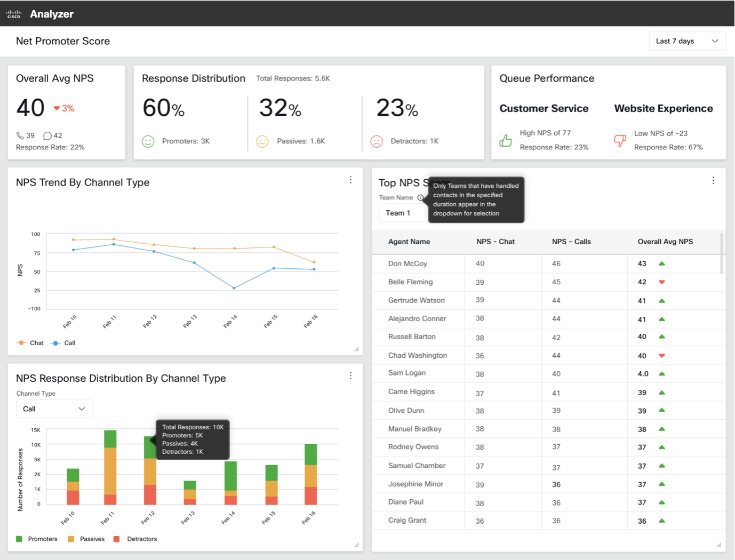Click the Team Name info icon
735x560 pixels.
(x=420, y=198)
